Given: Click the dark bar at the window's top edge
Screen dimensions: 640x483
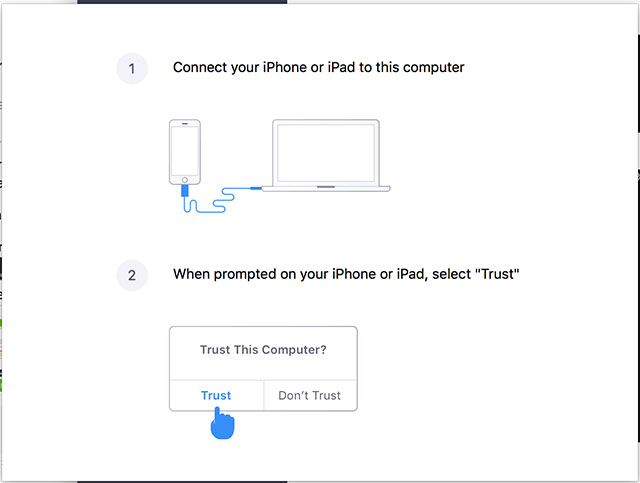Looking at the screenshot, I should (182, 2).
